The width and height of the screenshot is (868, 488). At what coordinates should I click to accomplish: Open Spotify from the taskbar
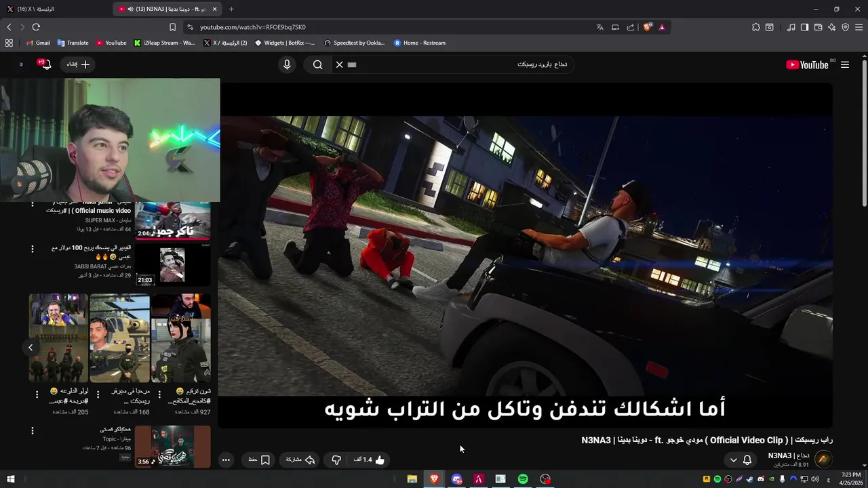pyautogui.click(x=523, y=479)
